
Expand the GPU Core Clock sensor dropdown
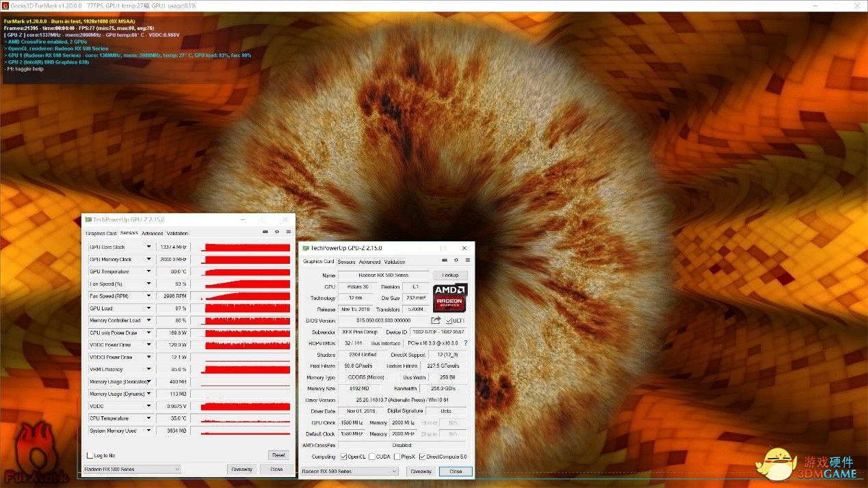pos(148,247)
